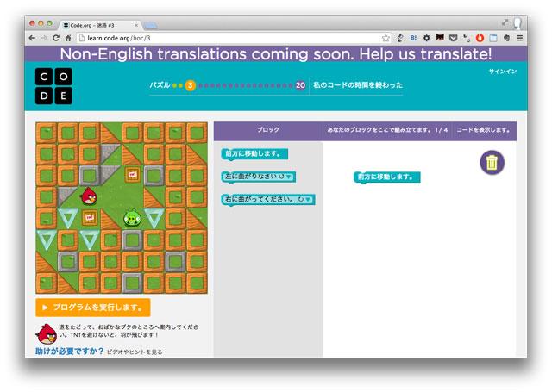Reload the page with the refresh icon
Viewport: 552px width, 392px height.
pos(56,38)
